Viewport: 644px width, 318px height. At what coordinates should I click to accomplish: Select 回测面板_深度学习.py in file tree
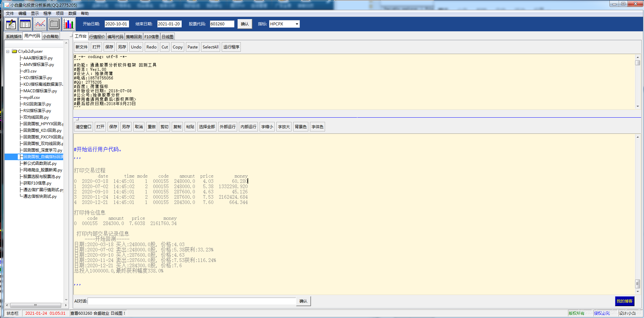click(x=43, y=150)
